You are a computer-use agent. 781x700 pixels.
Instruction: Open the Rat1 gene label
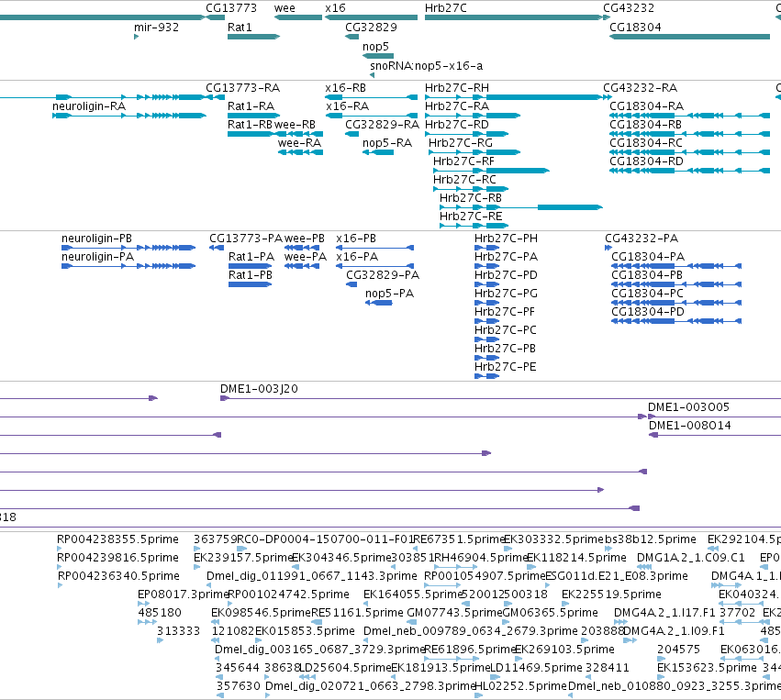tap(240, 28)
